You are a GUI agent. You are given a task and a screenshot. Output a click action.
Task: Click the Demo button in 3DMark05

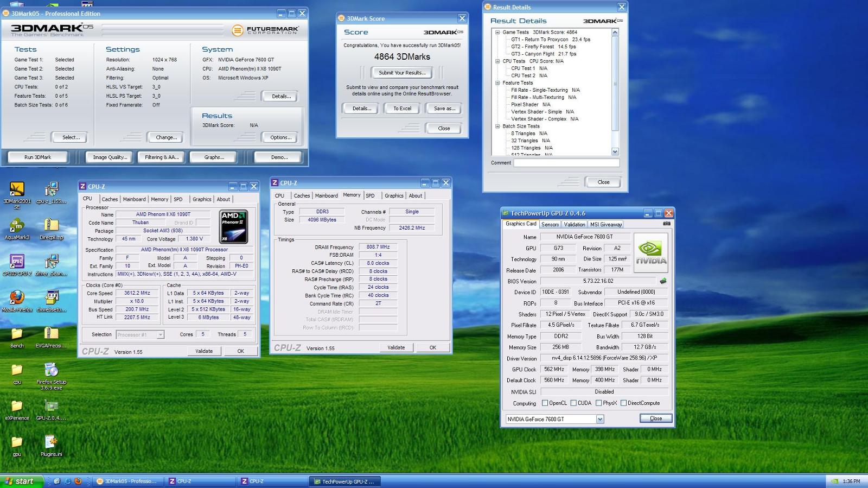pos(279,157)
